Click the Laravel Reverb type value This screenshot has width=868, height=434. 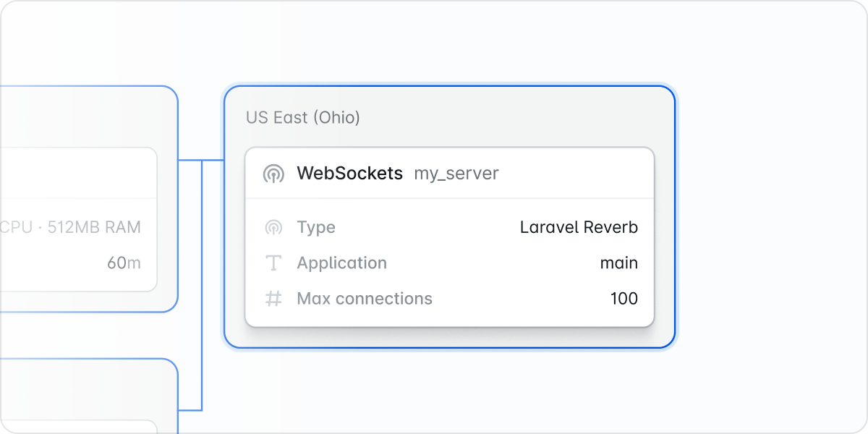tap(578, 227)
